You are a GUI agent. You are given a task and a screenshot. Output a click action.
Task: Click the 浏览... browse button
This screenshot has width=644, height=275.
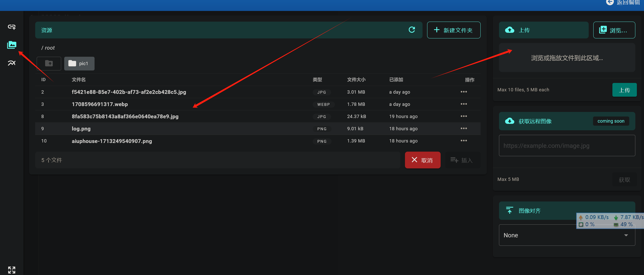pyautogui.click(x=614, y=30)
